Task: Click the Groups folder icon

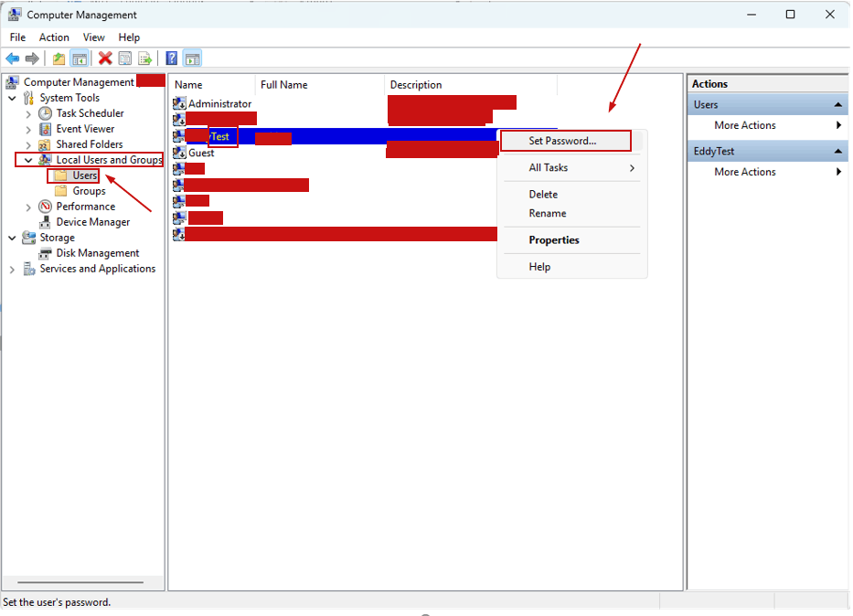Action: 61,191
